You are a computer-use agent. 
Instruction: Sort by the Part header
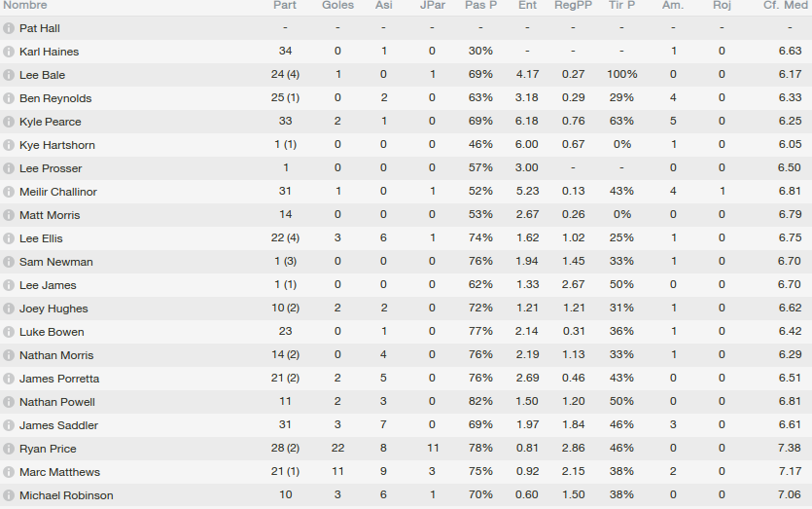285,6
